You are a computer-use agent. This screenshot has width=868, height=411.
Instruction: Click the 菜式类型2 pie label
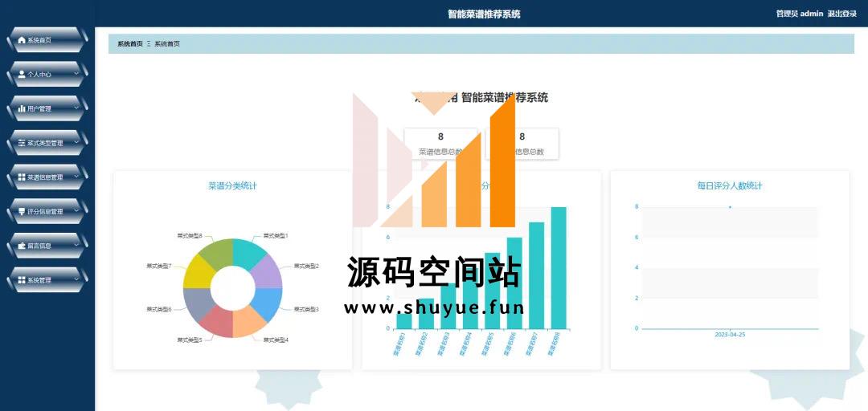[x=306, y=266]
